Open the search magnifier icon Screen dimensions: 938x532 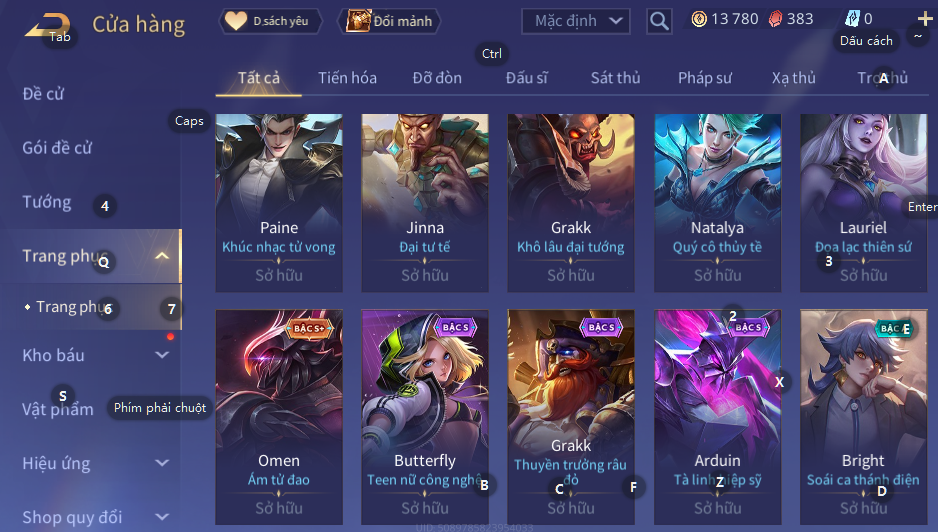click(x=659, y=21)
